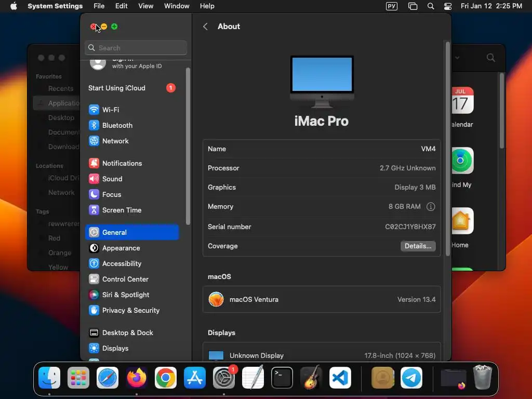Open Contacts from the Dock
Screen dimensions: 532x399
pos(383,378)
